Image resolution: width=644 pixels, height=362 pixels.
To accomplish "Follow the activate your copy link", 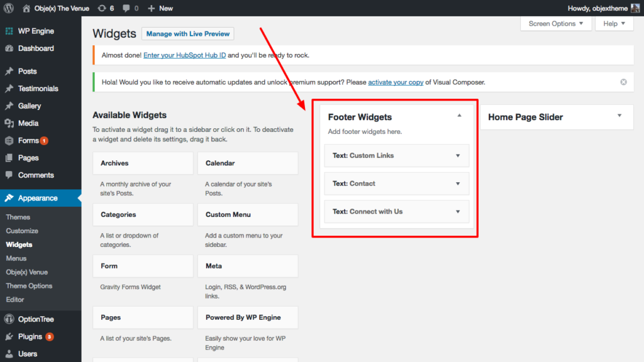I will tap(396, 82).
